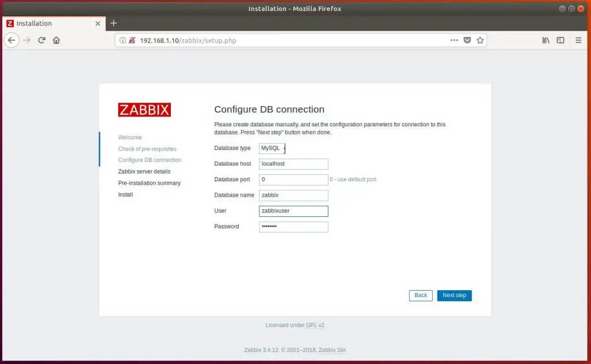Click the Database port field

tap(293, 180)
